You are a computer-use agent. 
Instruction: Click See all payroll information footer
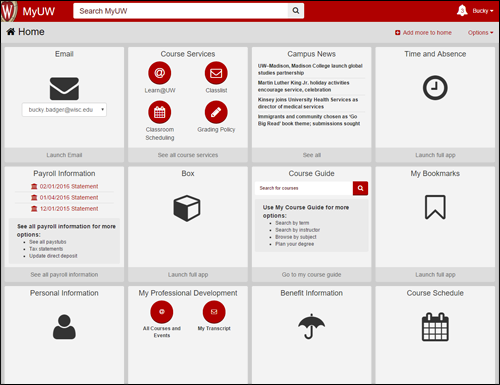64,275
